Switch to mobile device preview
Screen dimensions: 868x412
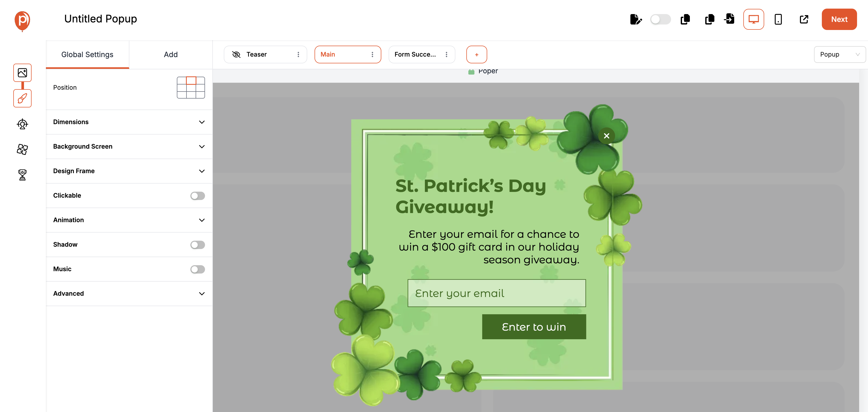tap(778, 19)
